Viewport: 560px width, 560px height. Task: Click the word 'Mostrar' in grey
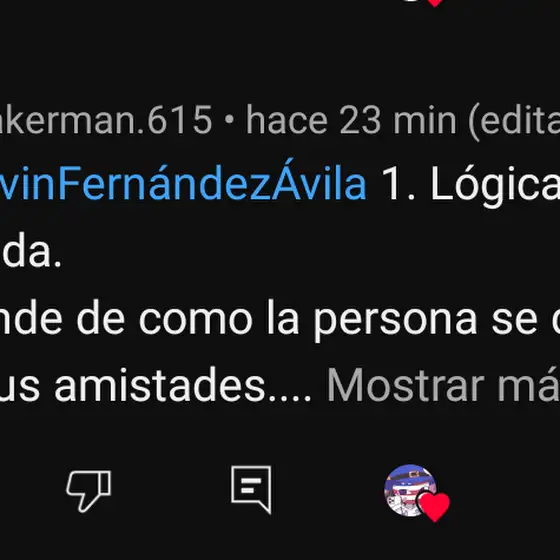(x=405, y=386)
